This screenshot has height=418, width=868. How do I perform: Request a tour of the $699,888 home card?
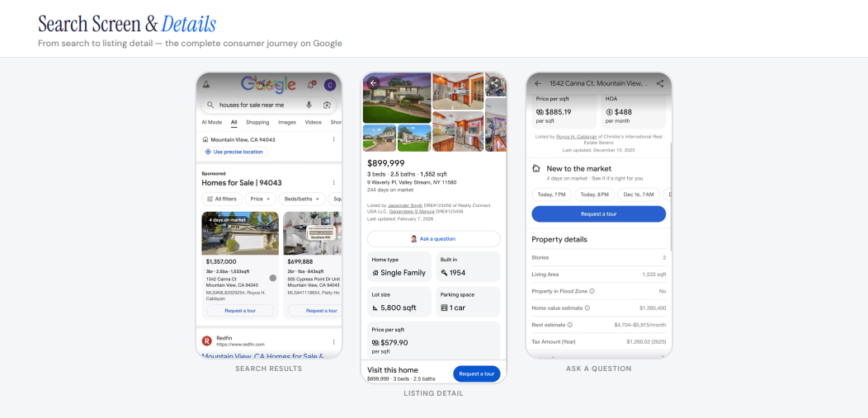coord(314,311)
